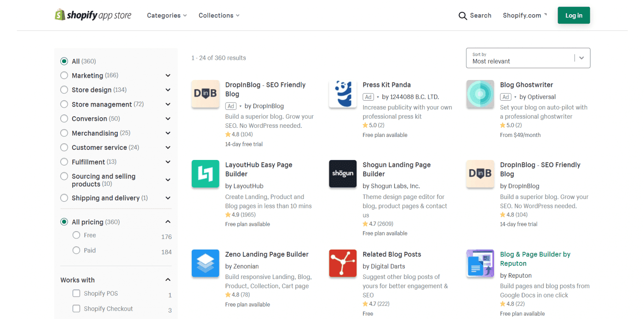Open the Categories menu
This screenshot has width=644, height=319.
167,16
